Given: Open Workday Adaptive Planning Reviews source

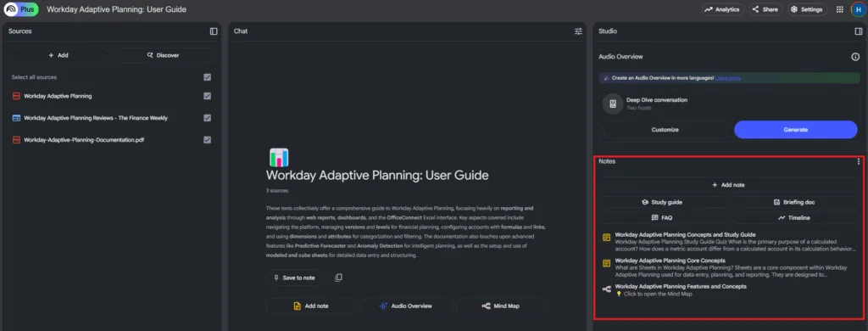Looking at the screenshot, I should point(96,118).
